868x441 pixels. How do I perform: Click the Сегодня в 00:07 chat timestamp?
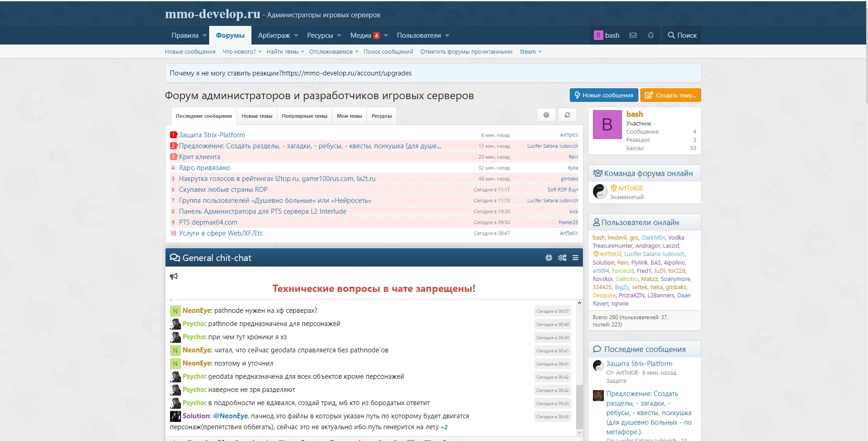[552, 311]
